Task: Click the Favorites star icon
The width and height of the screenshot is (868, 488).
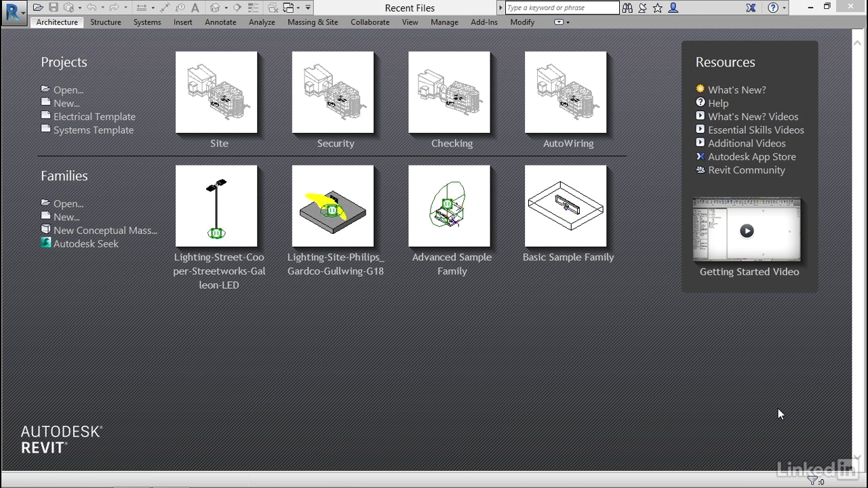Action: tap(658, 8)
